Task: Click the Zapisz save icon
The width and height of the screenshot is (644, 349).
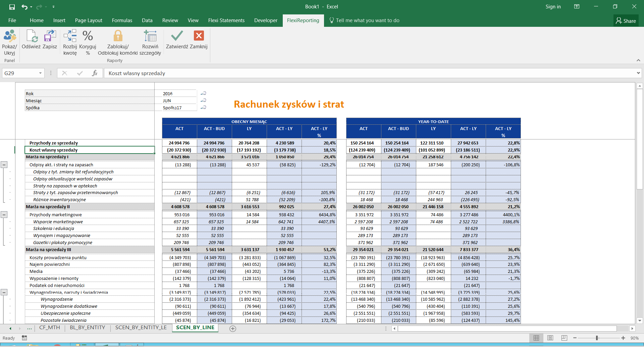Action: point(50,36)
